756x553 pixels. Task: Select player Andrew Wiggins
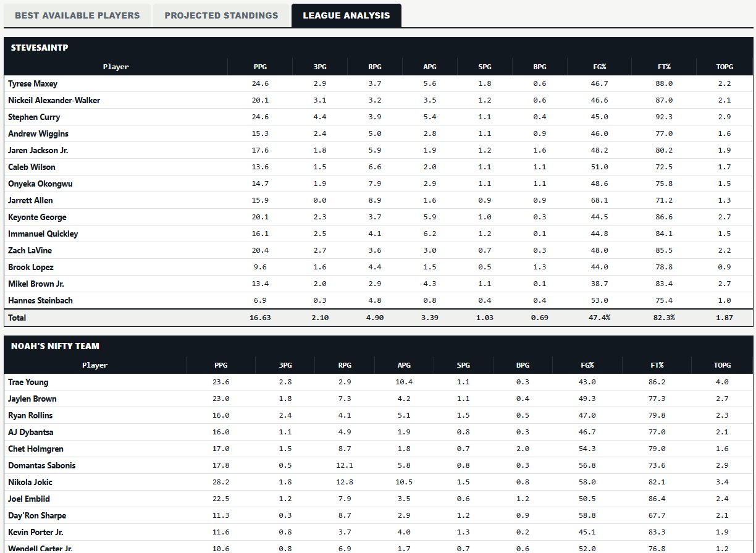point(38,133)
